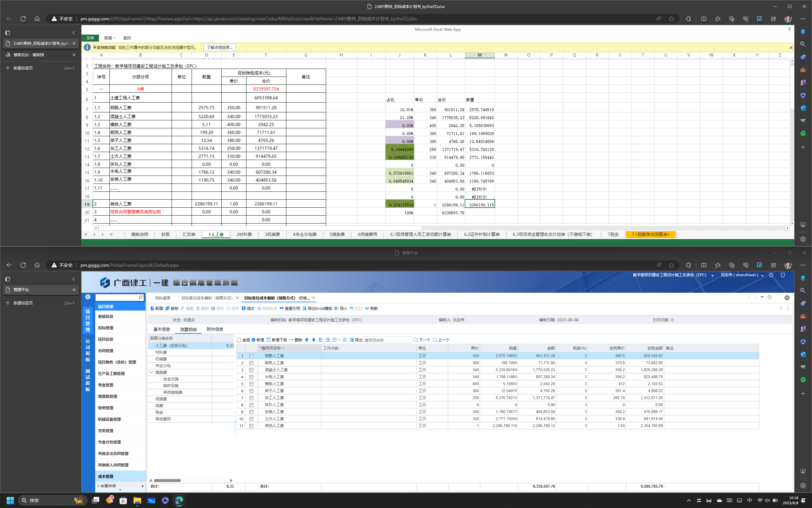The image size is (812, 508).
Task: Check the box for 架子人工费 row
Action: (251, 391)
